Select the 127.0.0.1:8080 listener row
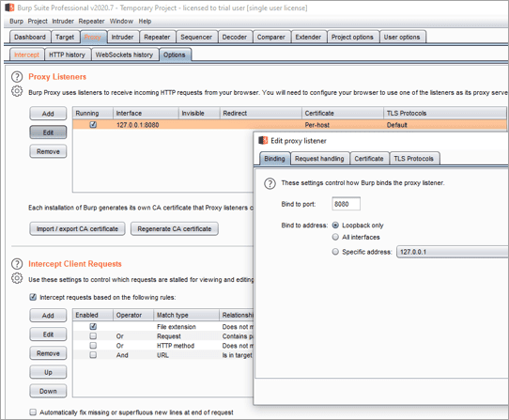Screen dimensions: 509x420 (x=289, y=125)
